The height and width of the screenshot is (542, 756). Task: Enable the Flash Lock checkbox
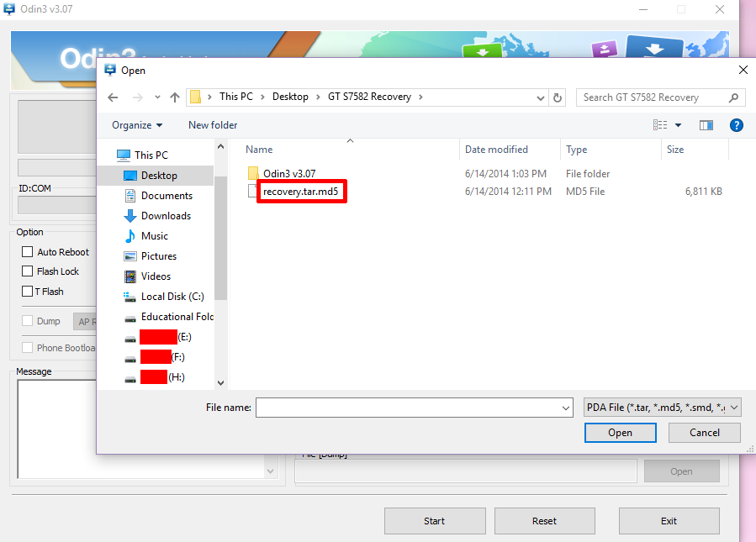[x=28, y=271]
